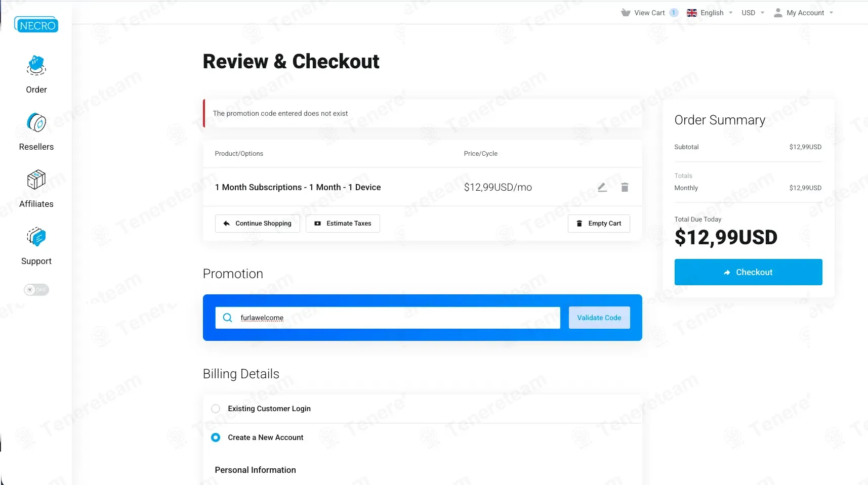Click Empty Cart button
Viewport: 868px width, 485px height.
click(599, 224)
